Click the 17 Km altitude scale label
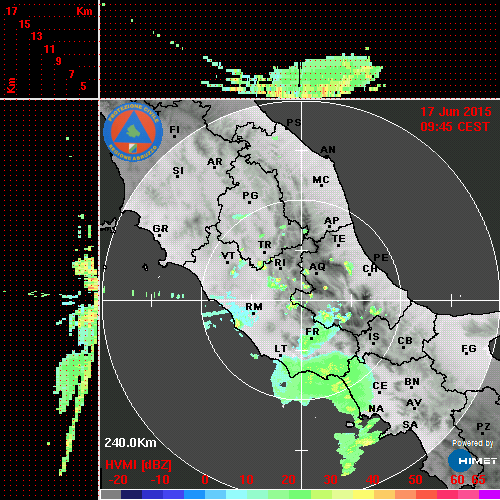Viewport: 500px width, 500px height. point(11,11)
